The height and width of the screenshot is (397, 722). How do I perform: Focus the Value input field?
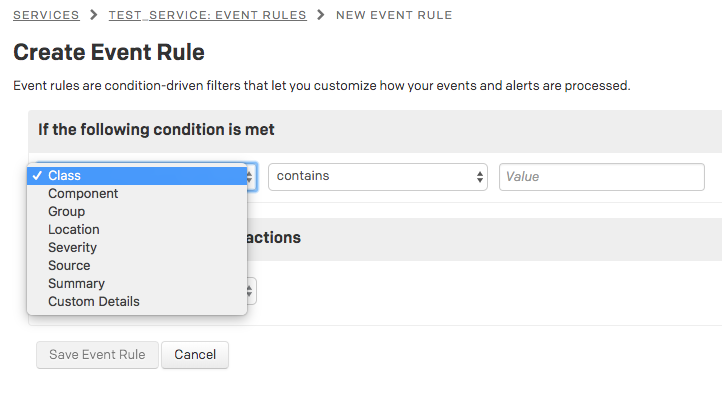point(602,177)
